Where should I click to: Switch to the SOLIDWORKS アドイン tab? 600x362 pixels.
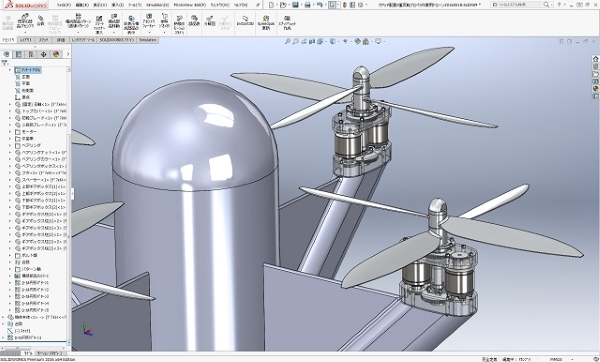(x=117, y=40)
